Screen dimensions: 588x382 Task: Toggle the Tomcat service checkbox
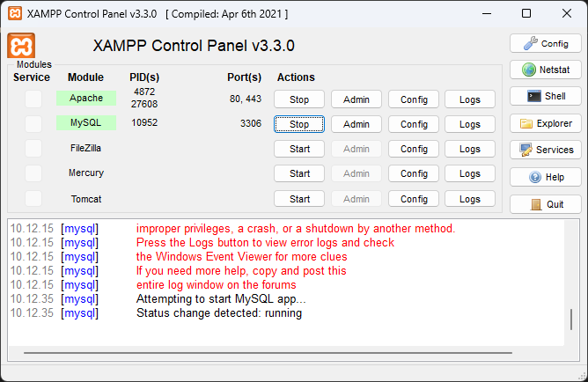click(33, 198)
